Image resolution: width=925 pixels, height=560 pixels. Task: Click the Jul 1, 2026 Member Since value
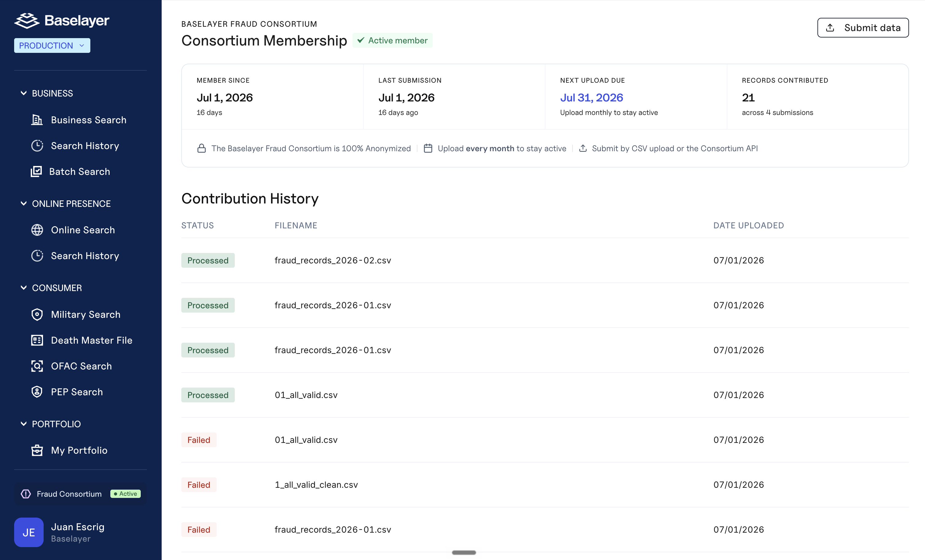pos(225,98)
